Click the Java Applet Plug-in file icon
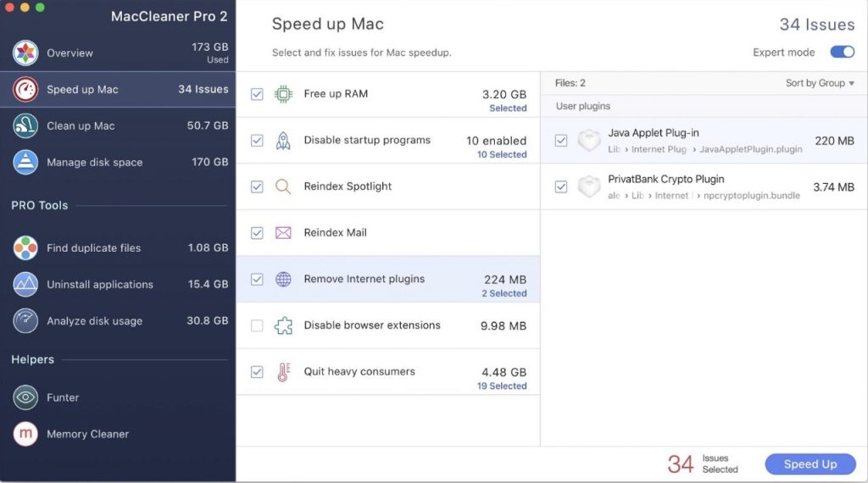 coord(589,141)
